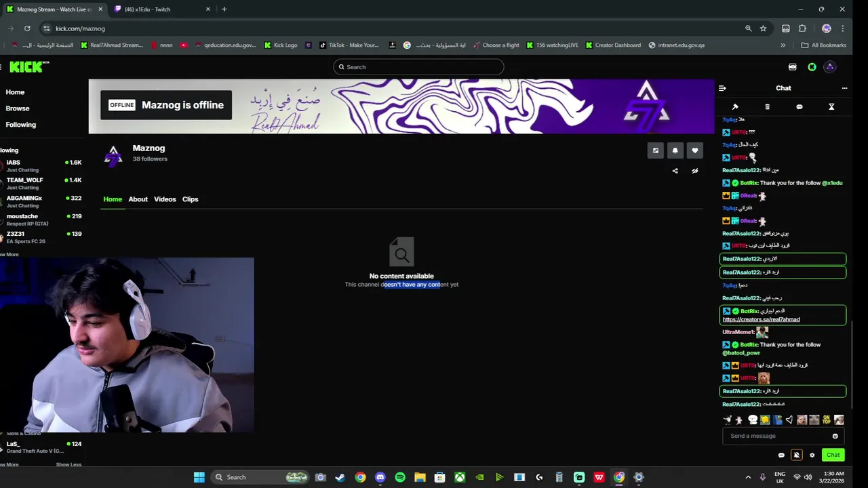Open a new browser tab
The width and height of the screenshot is (868, 488).
[x=224, y=9]
